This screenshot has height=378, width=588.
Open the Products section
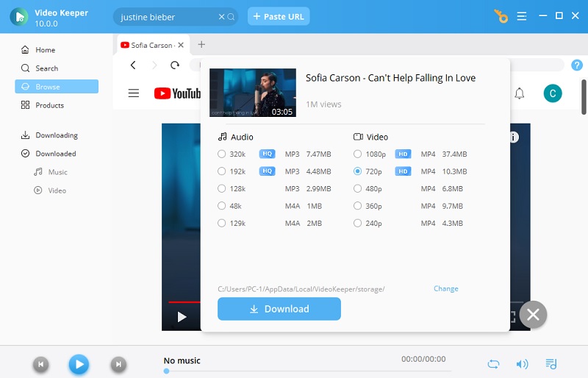[x=49, y=105]
